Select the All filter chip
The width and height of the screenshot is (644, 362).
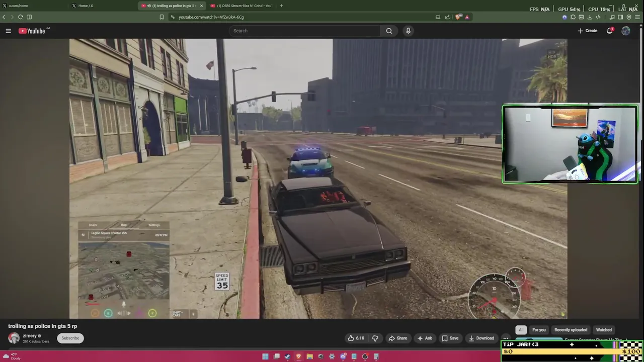pyautogui.click(x=521, y=330)
